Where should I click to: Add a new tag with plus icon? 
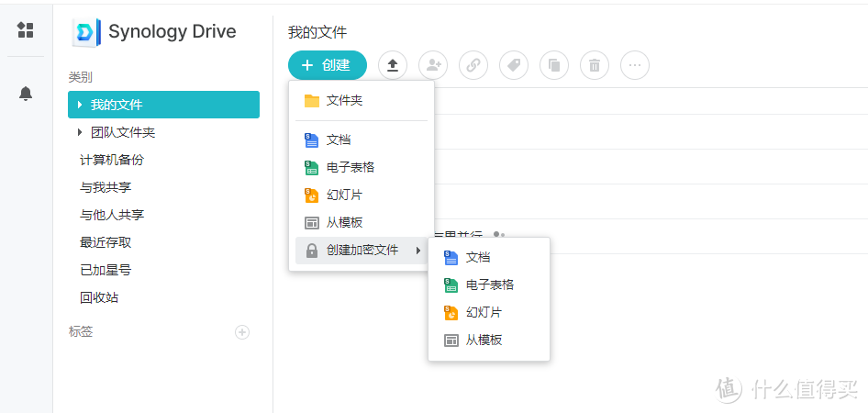click(x=242, y=332)
